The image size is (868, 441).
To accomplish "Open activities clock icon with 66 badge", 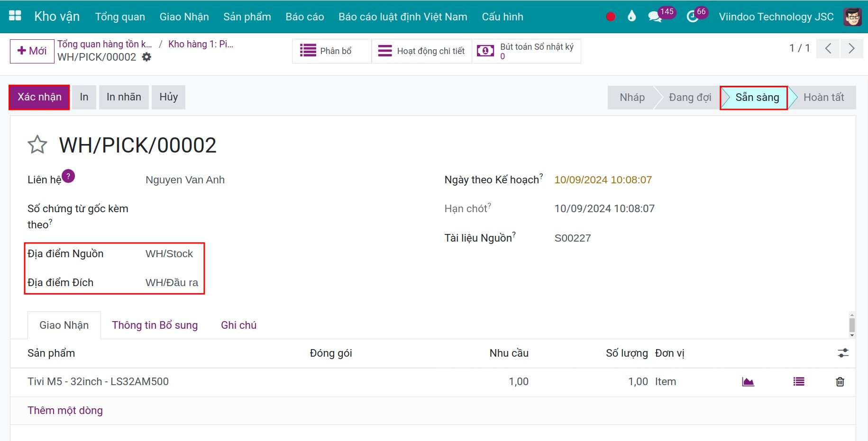I will point(693,17).
